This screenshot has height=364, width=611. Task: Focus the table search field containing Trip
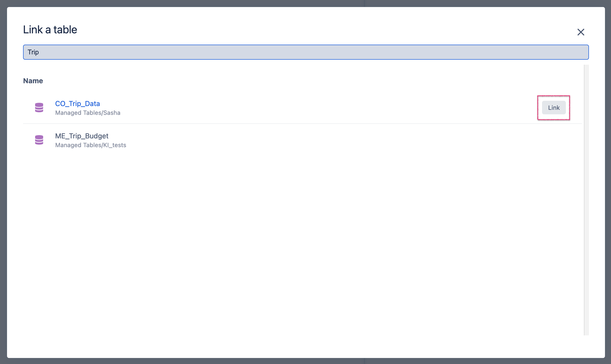pyautogui.click(x=306, y=52)
